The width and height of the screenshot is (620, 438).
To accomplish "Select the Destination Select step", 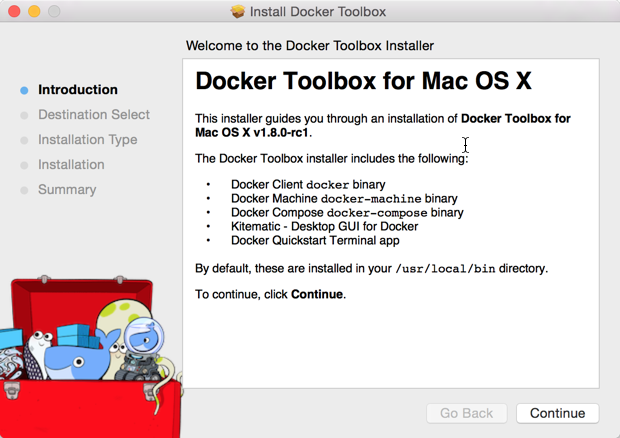I will (94, 115).
